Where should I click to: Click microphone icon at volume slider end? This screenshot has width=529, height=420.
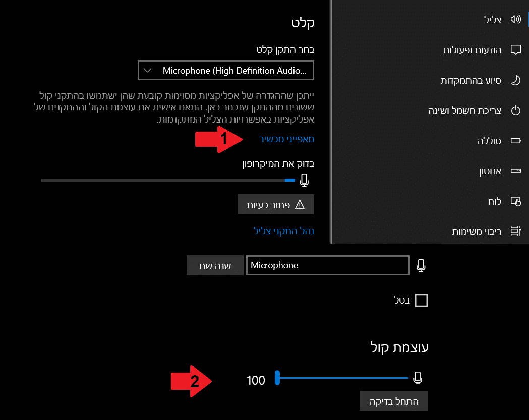[x=417, y=378]
